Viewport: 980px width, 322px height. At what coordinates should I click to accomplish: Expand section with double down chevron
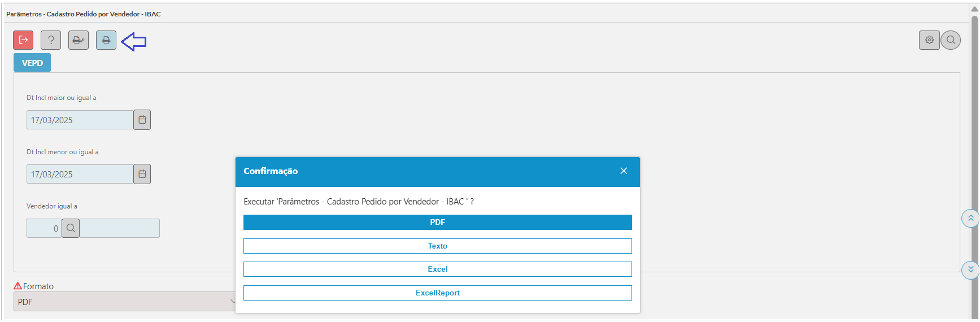[x=970, y=269]
